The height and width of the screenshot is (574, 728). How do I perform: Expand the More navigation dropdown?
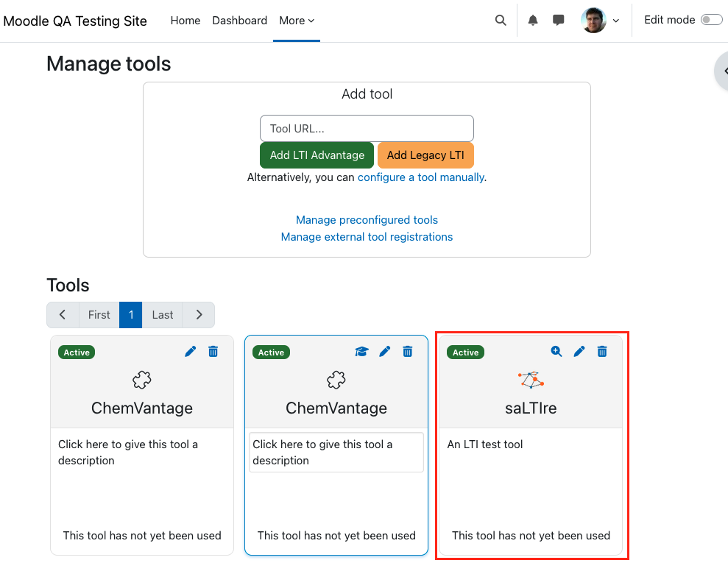pos(297,21)
